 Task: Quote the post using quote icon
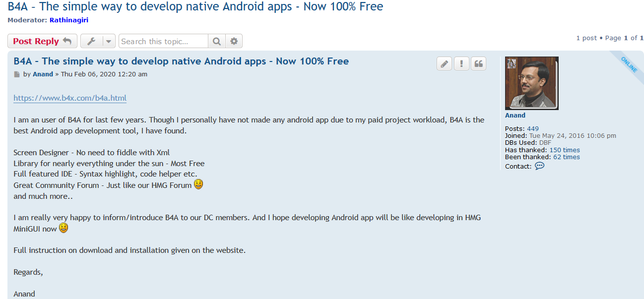[x=479, y=63]
